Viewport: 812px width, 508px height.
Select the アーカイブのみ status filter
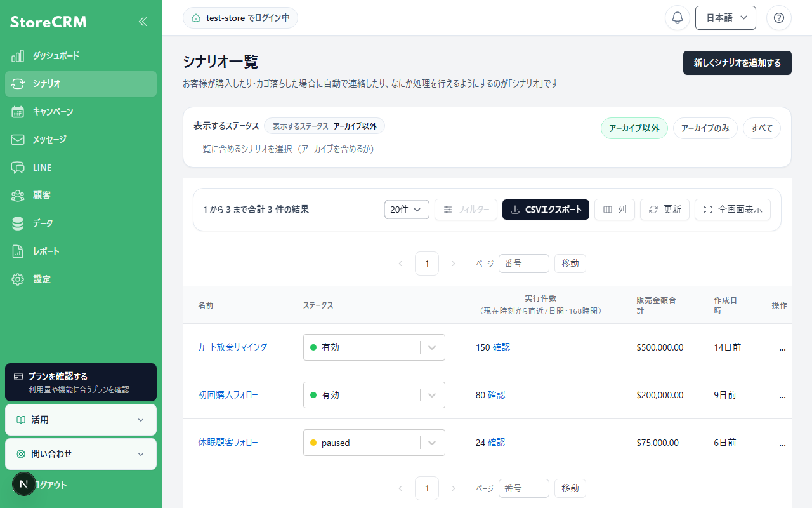click(x=705, y=128)
